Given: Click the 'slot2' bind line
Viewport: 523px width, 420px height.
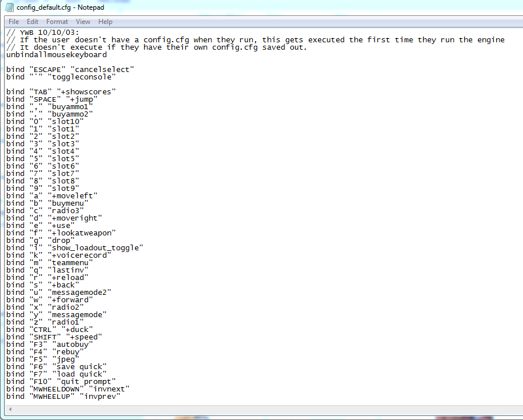Looking at the screenshot, I should 43,137.
